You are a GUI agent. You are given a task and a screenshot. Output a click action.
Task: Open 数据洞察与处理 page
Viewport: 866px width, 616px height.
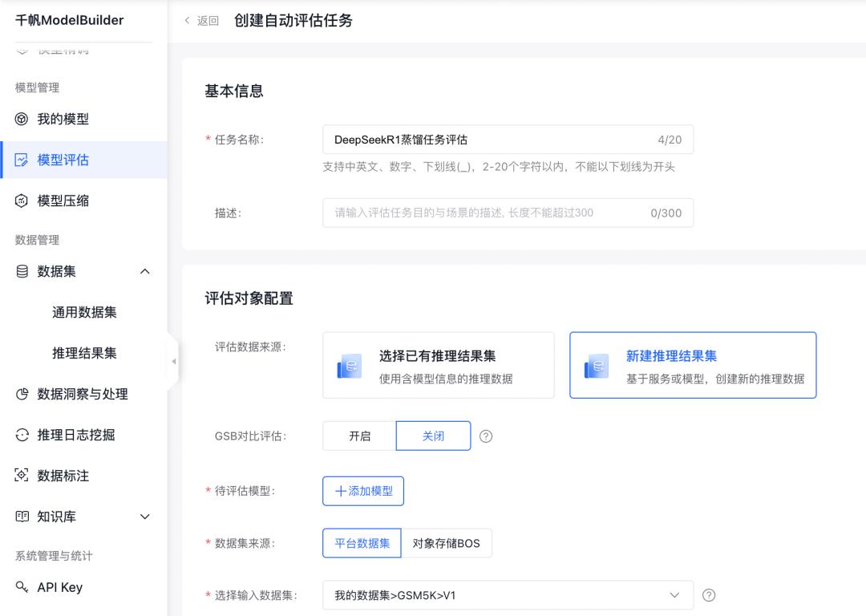[x=83, y=394]
